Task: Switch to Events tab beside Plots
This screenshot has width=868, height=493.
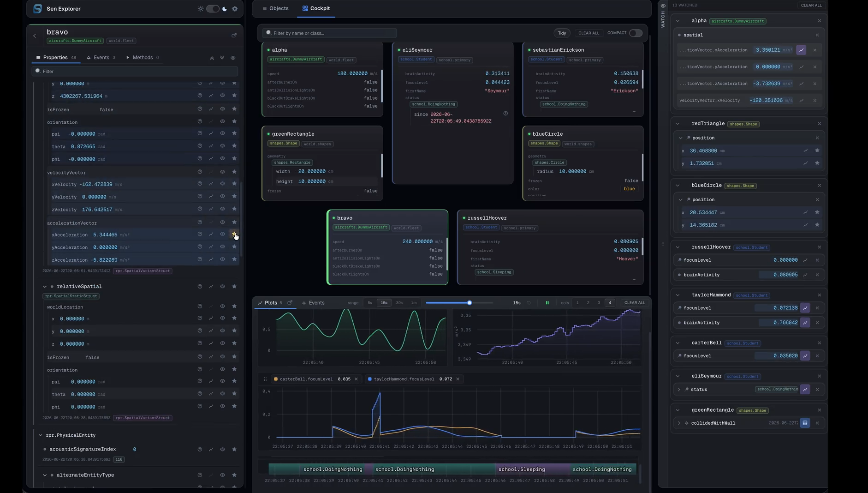Action: click(313, 303)
